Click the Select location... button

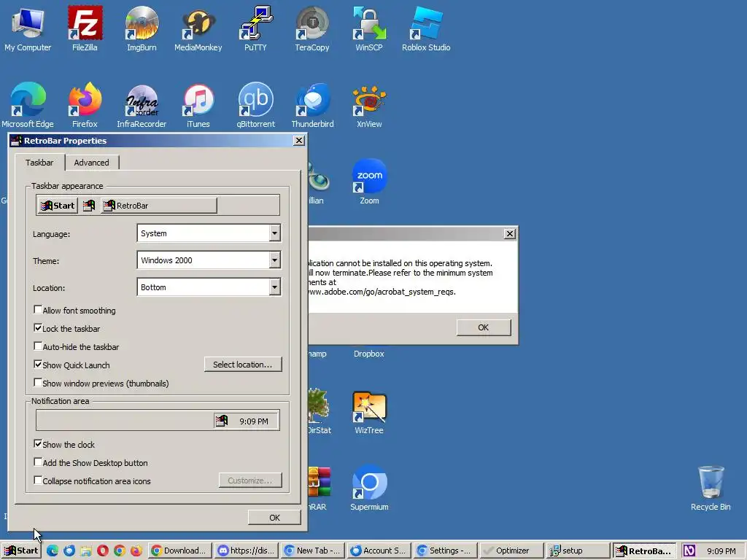pyautogui.click(x=243, y=365)
